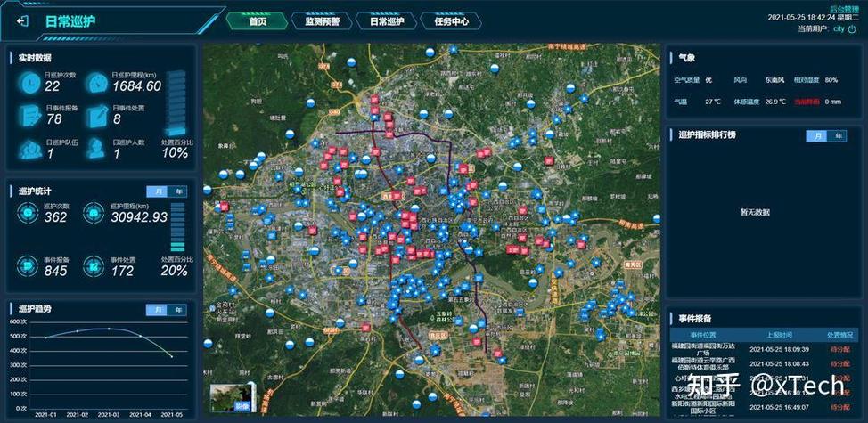Viewport: 868px width, 423px height.
Task: Click the 事件报备 icon in 巡护统计 panel
Action: 29,265
